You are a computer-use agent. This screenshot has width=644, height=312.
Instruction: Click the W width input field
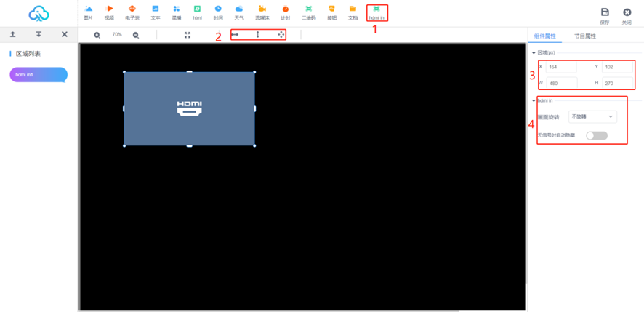(560, 83)
